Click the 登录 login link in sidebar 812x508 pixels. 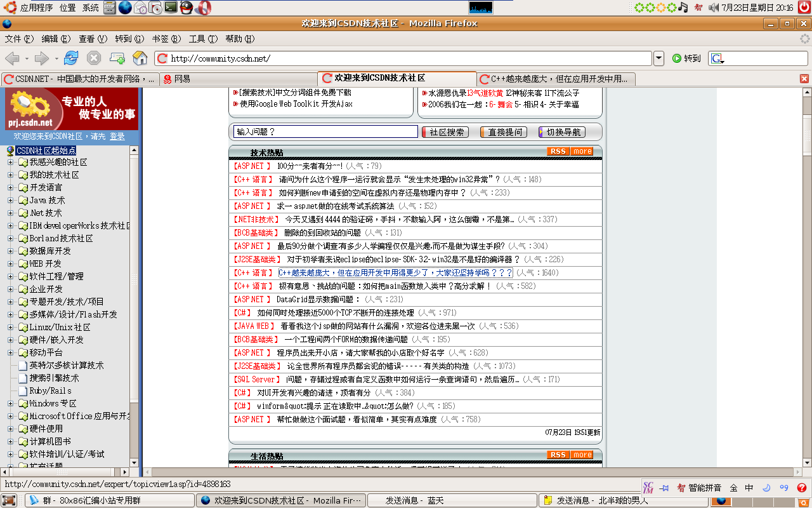tap(117, 137)
